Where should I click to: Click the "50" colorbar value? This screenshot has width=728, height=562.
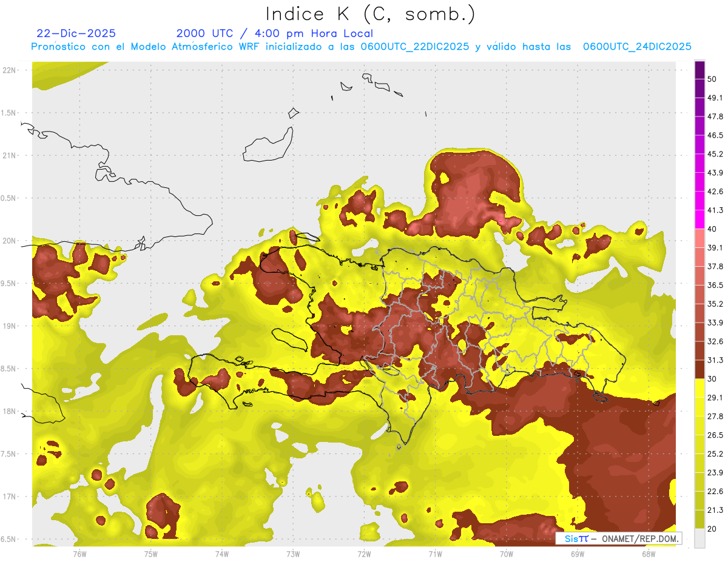point(713,79)
